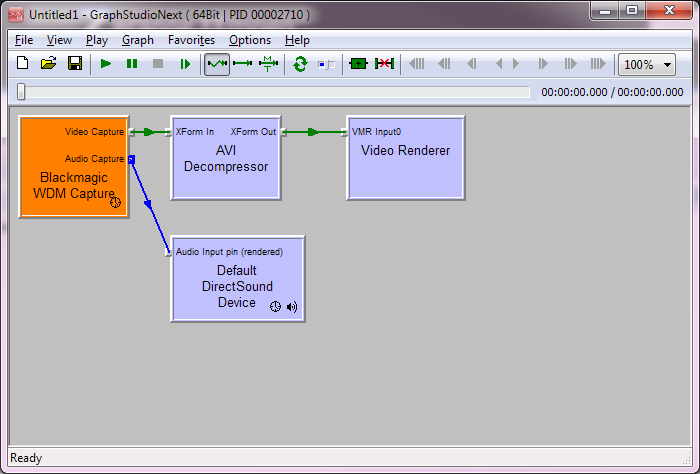The image size is (700, 474).
Task: Start playback with the green Play button
Action: click(106, 64)
